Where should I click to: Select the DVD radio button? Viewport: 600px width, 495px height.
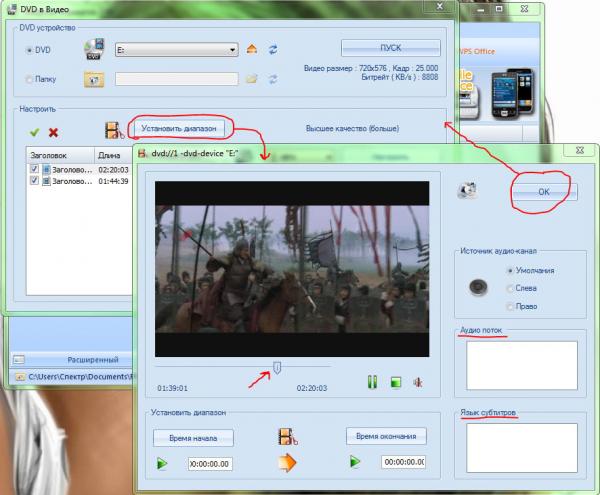click(29, 50)
